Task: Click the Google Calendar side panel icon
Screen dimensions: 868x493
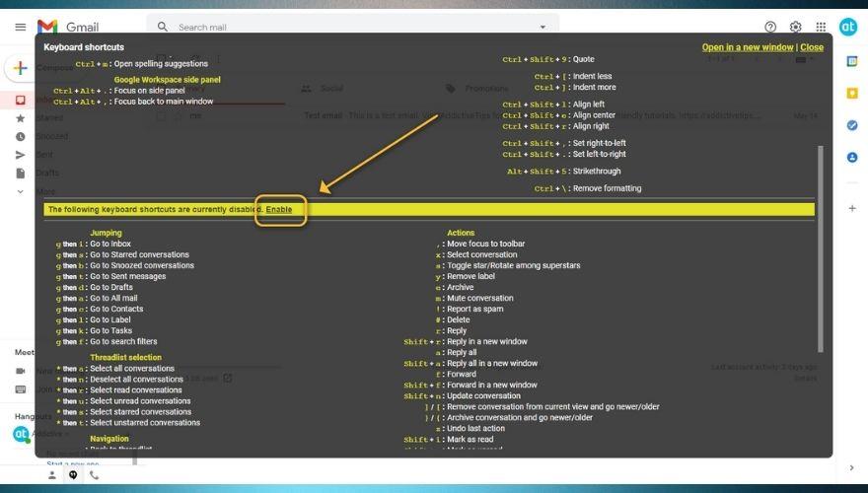Action: click(x=851, y=61)
